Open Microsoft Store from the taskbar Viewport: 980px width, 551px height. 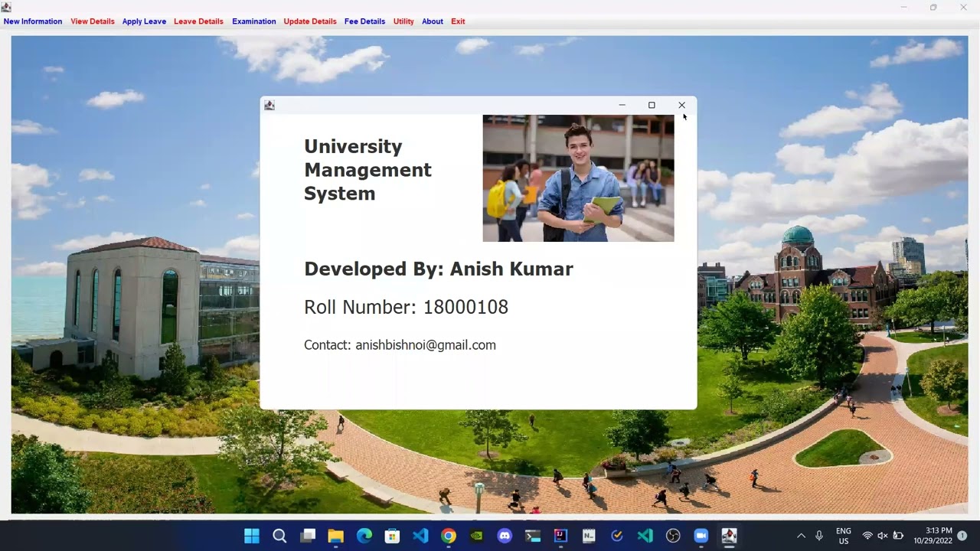(x=392, y=536)
